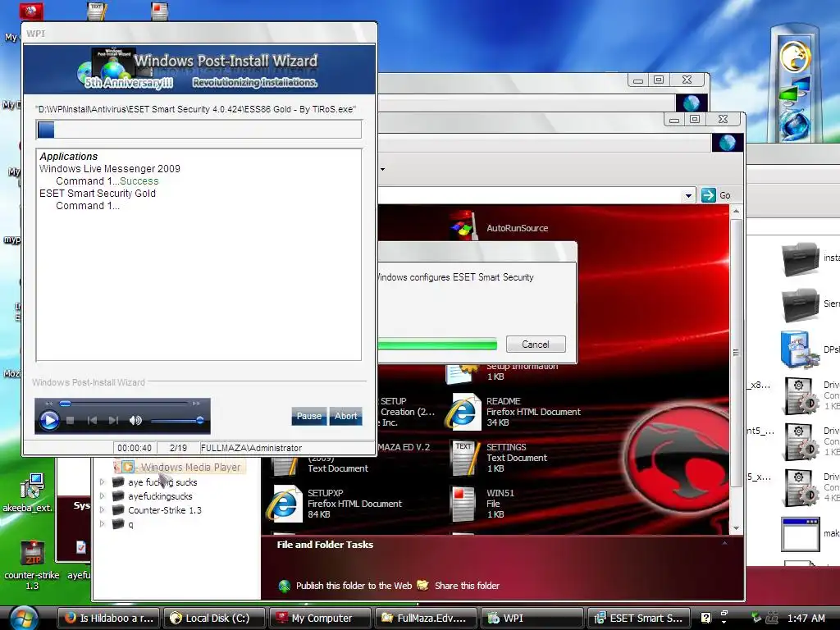This screenshot has height=630, width=840.
Task: Click the media player Stop button
Action: point(71,421)
